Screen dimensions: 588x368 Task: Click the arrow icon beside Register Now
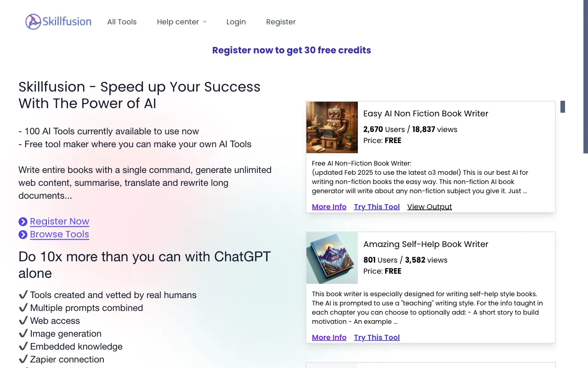(x=23, y=222)
